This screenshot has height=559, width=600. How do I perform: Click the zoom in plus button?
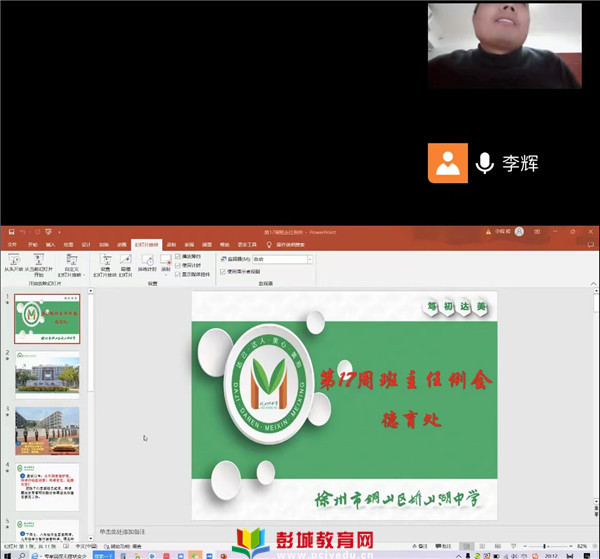point(571,546)
